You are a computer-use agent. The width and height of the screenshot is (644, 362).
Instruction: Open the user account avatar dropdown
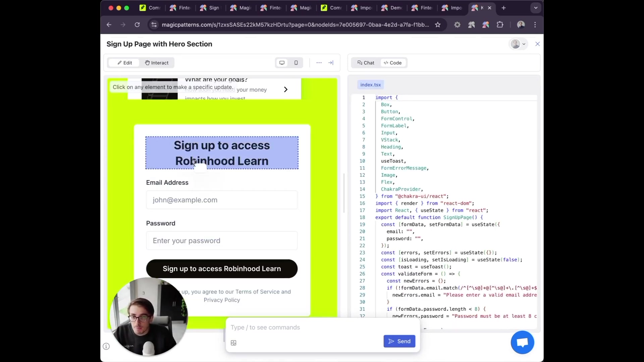[x=519, y=44]
